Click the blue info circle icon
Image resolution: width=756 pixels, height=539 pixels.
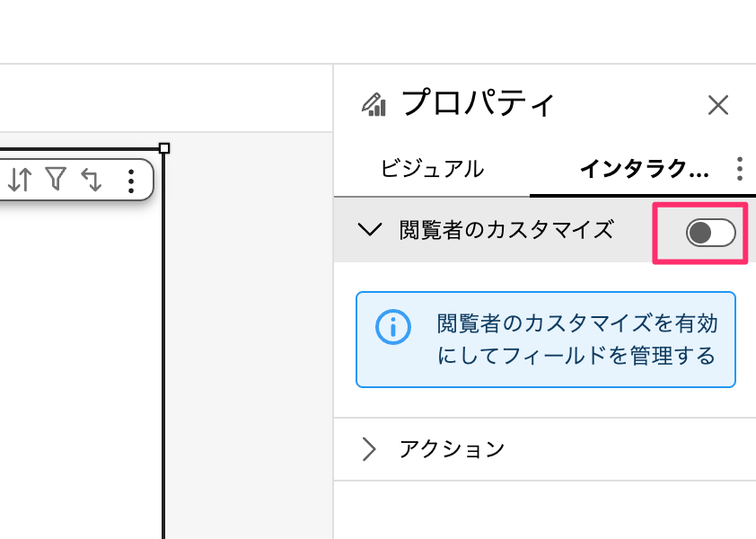[x=392, y=327]
